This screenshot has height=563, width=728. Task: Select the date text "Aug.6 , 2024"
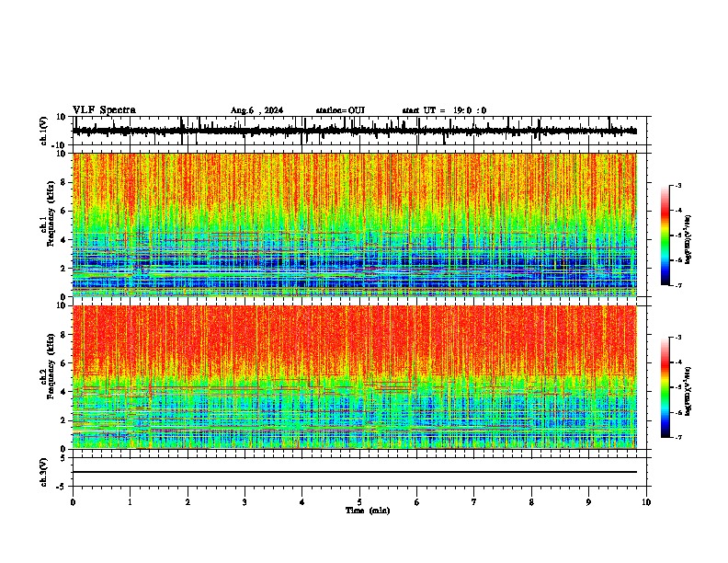coord(256,110)
